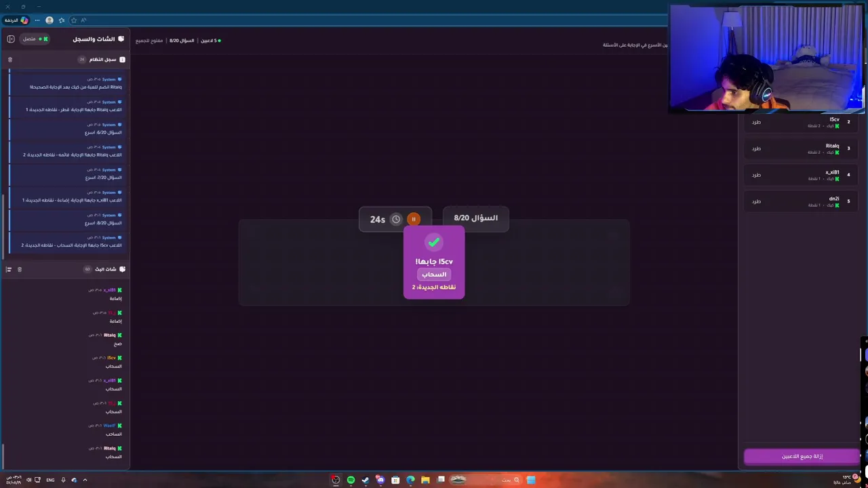Open Discord from the taskbar
Screen dimensions: 868x488
[x=380, y=480]
